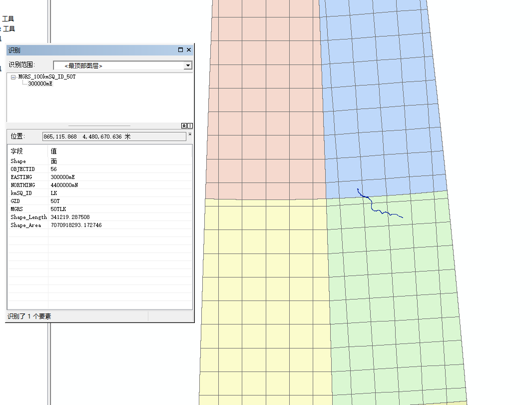Click the 字段 column header
Screen dimensions: 532x405
pos(16,151)
